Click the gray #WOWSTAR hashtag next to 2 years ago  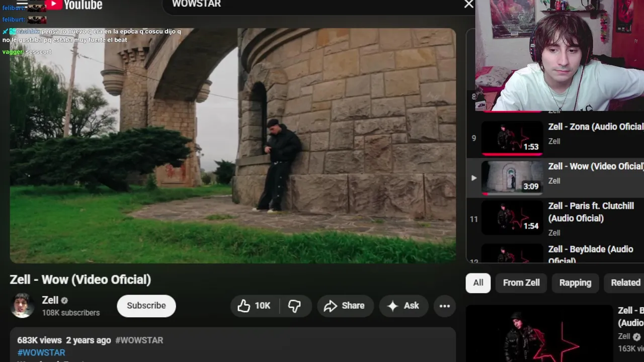[139, 340]
